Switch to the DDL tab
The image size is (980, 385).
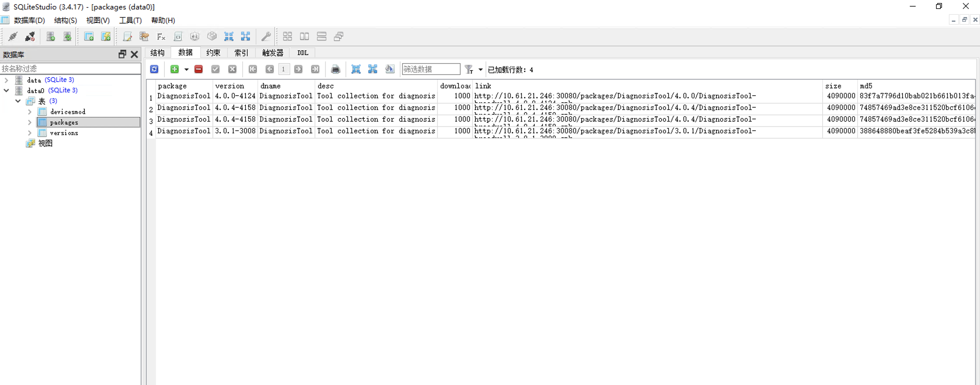pos(302,53)
